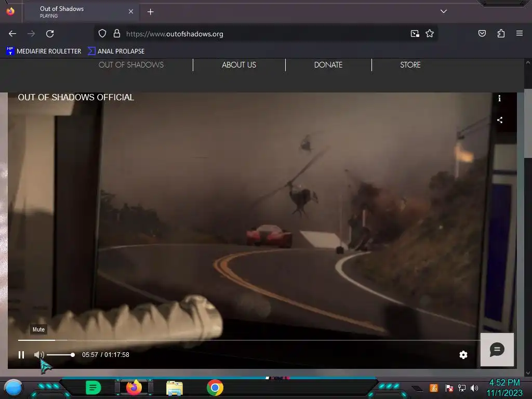Adjust the video volume slider

click(61, 355)
